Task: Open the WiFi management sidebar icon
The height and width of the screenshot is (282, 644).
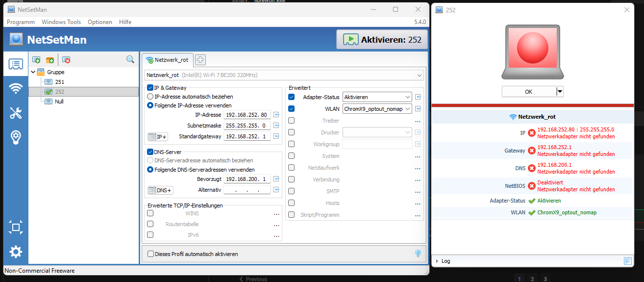Action: coord(16,88)
